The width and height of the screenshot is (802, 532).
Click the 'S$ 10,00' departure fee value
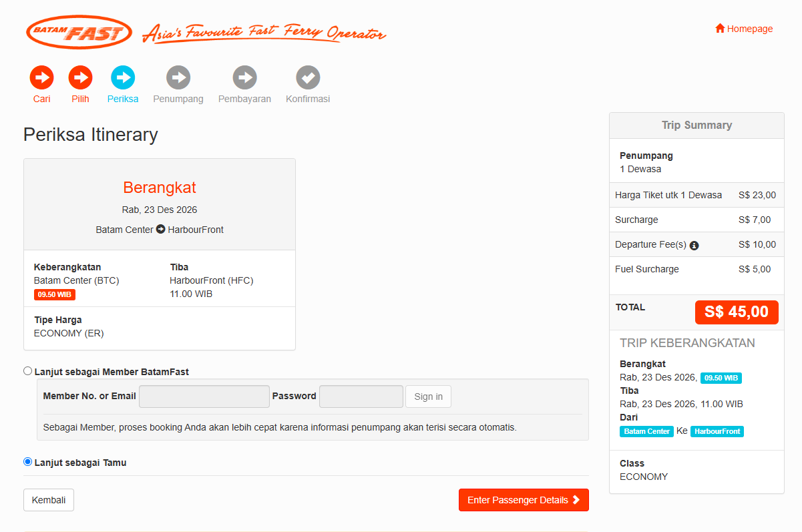coord(757,244)
